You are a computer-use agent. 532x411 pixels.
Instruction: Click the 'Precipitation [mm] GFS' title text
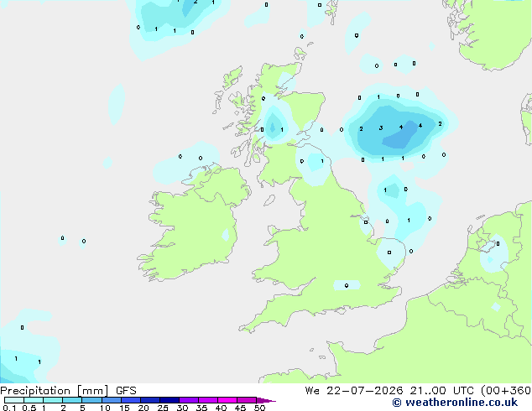[x=68, y=391]
